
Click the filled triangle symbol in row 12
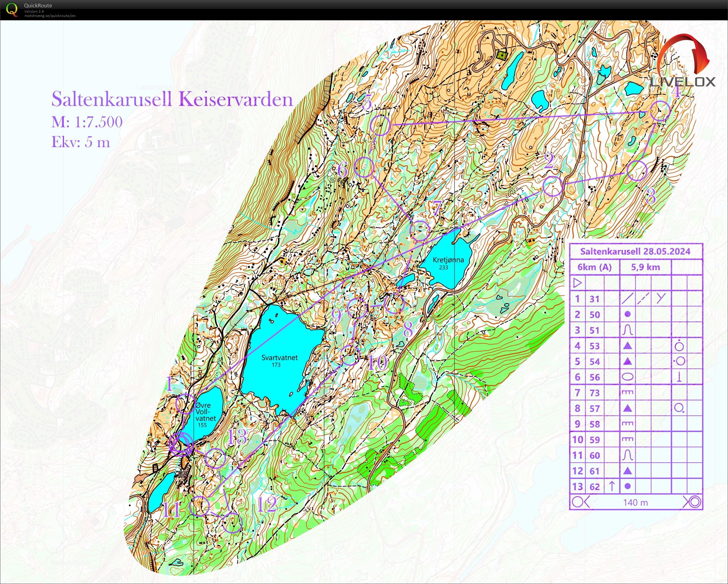(x=627, y=471)
